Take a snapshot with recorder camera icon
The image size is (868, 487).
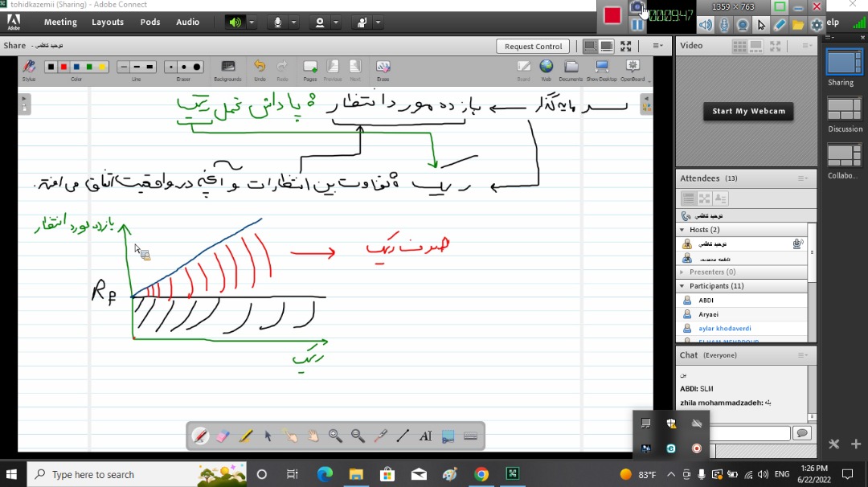tap(637, 7)
